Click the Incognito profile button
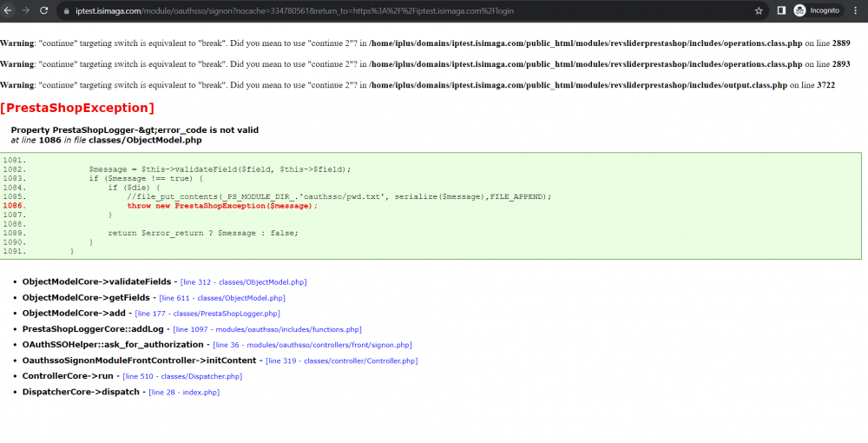Screen dimensions: 868x443 coord(817,10)
